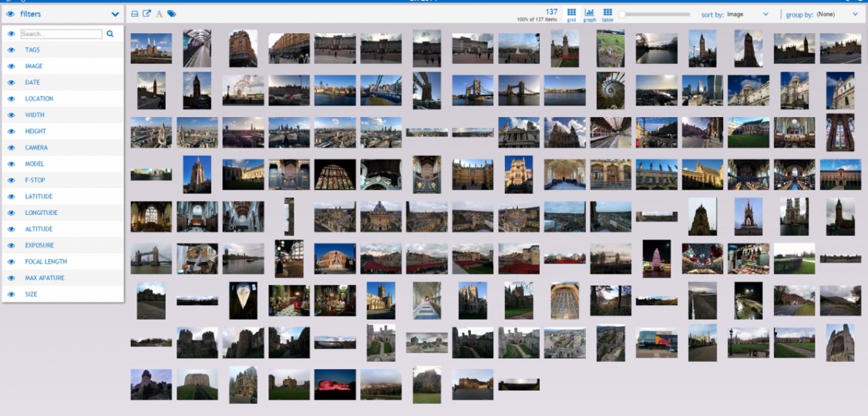The width and height of the screenshot is (868, 416).
Task: Click the EXPOSURE filter label
Action: (39, 246)
